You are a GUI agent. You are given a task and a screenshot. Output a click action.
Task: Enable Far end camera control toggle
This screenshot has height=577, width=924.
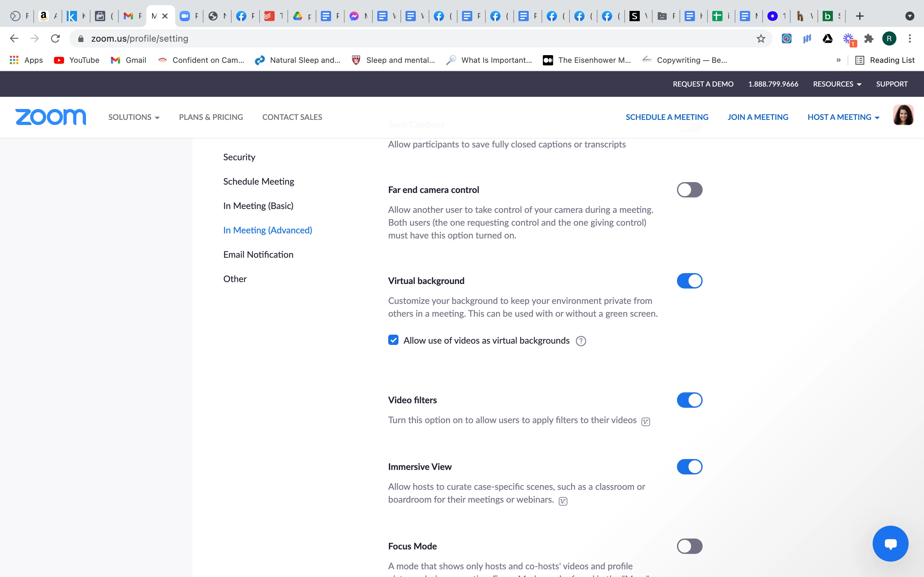click(689, 190)
